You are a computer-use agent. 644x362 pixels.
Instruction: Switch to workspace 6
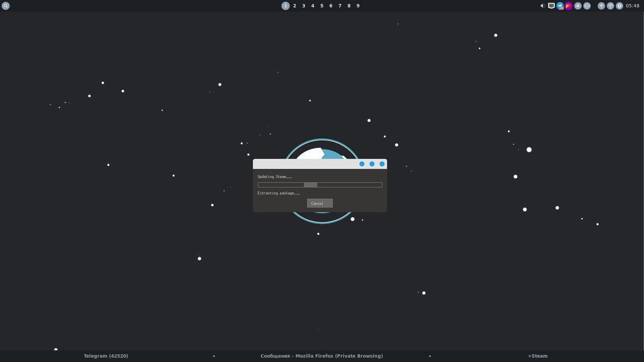point(331,6)
